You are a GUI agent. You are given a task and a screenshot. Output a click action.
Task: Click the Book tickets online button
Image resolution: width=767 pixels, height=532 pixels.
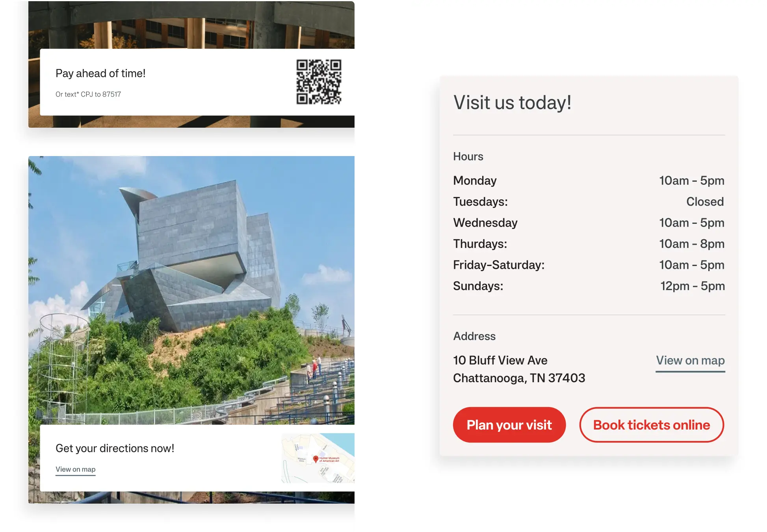(x=652, y=425)
